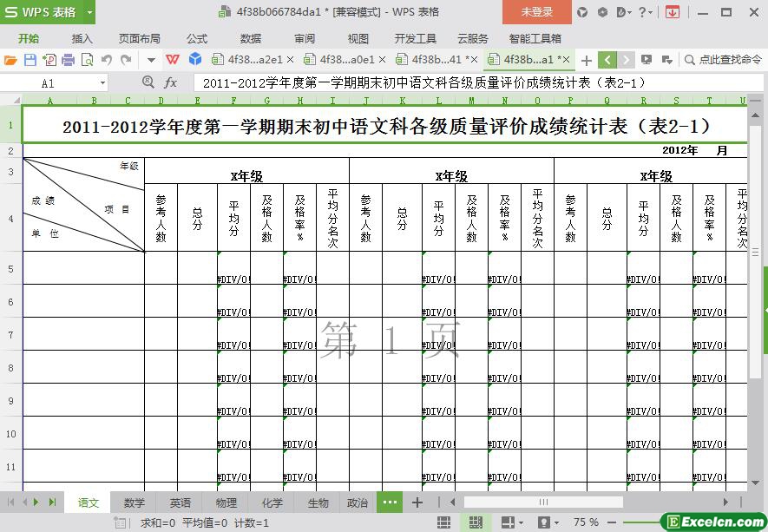
Task: Click the horizontal scrollbar thumb
Action: pos(543,502)
